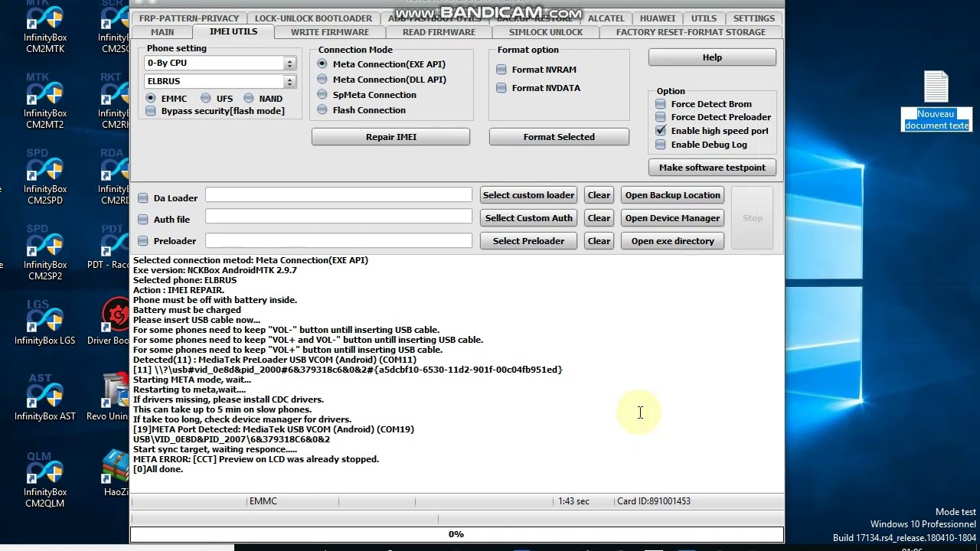
Task: Open PDT desktop shortcut
Action: [113, 247]
